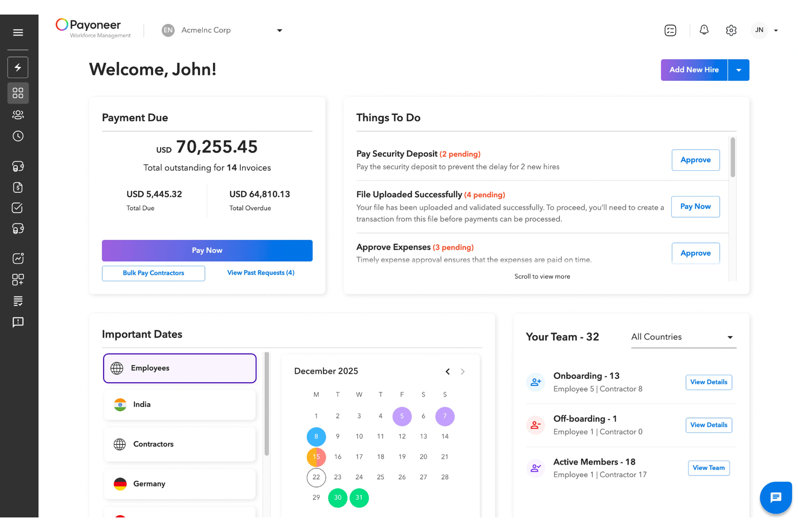This screenshot has width=798, height=532.
Task: Select the Germany tab in Important Dates
Action: coord(180,484)
